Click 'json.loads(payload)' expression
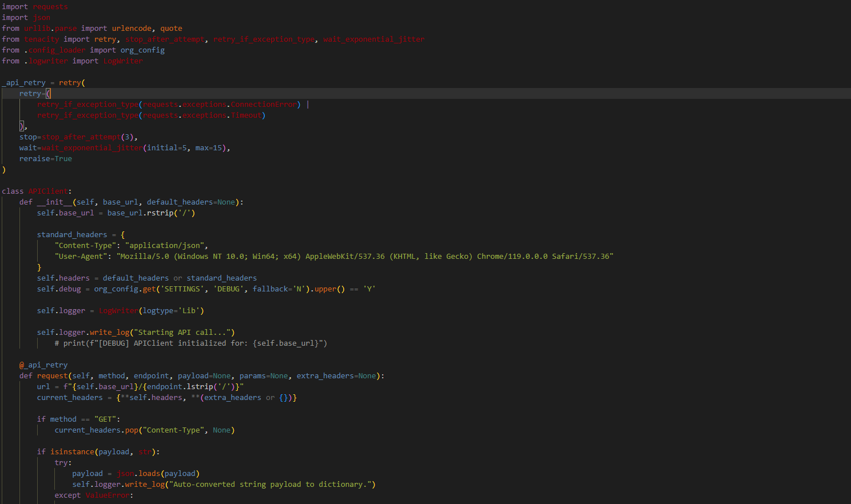851x504 pixels. (x=158, y=474)
